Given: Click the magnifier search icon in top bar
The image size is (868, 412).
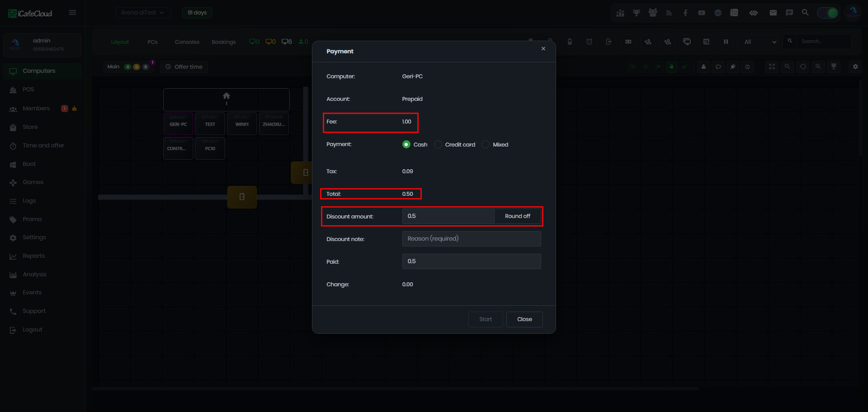Looking at the screenshot, I should point(805,13).
